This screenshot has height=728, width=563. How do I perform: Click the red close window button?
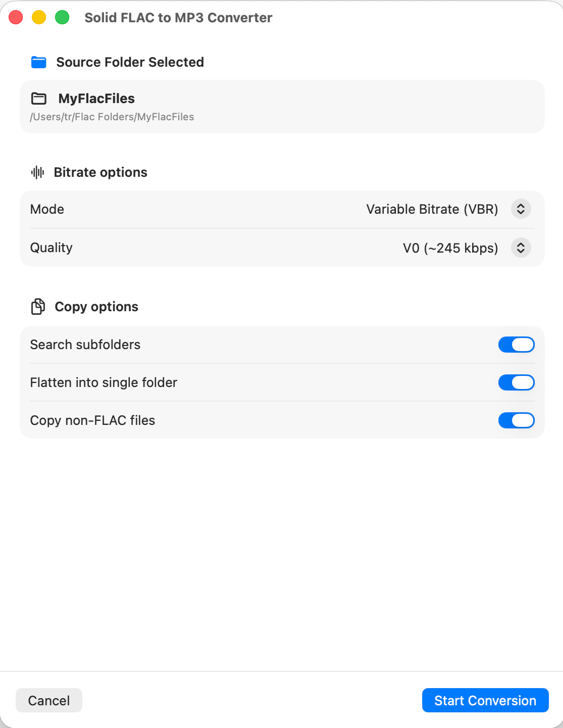click(x=16, y=17)
